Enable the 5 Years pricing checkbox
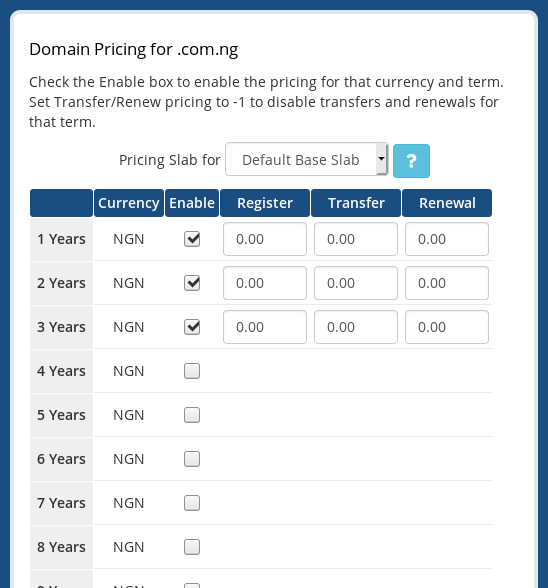Viewport: 548px width, 588px height. pos(192,415)
